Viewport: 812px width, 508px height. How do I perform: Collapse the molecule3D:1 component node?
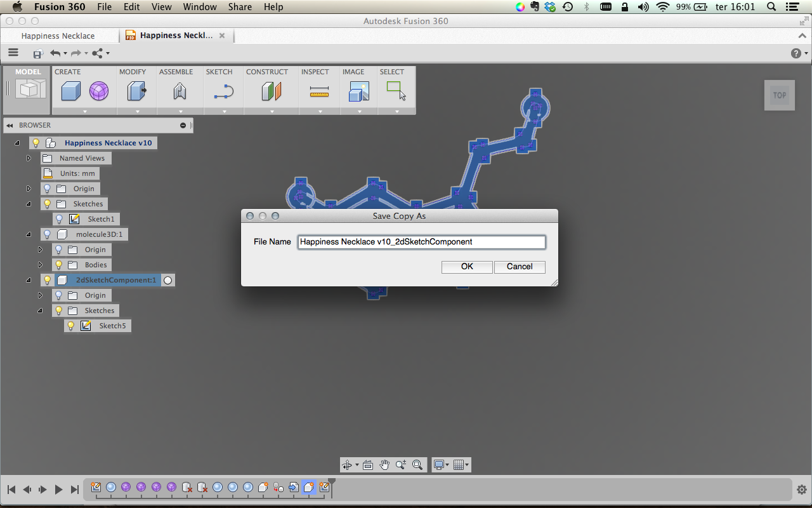point(29,234)
